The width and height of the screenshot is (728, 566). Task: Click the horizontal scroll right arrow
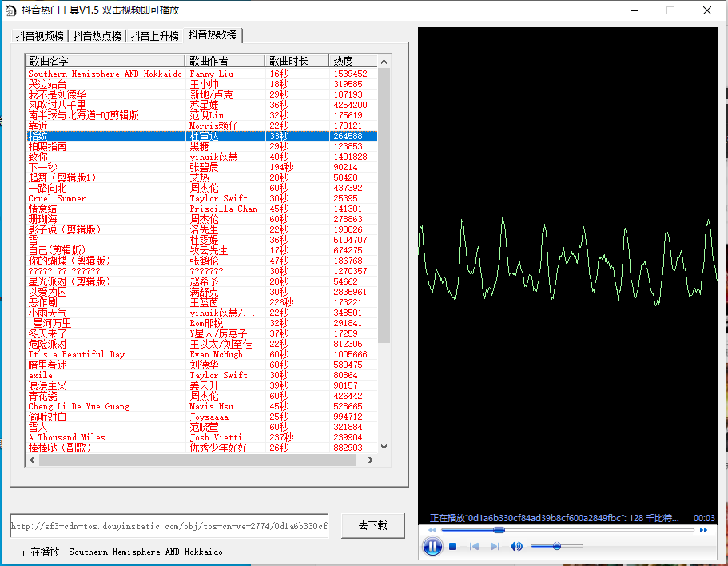pos(370,460)
